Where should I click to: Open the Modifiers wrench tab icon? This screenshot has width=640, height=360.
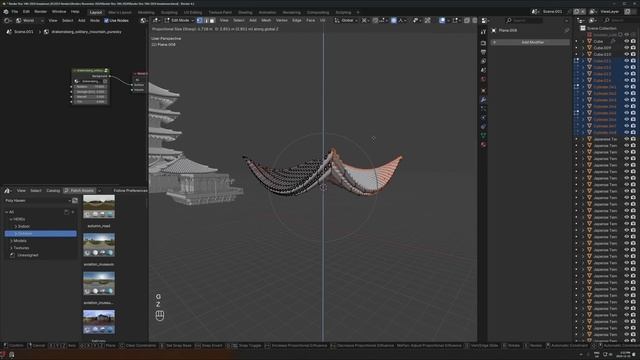pyautogui.click(x=483, y=100)
